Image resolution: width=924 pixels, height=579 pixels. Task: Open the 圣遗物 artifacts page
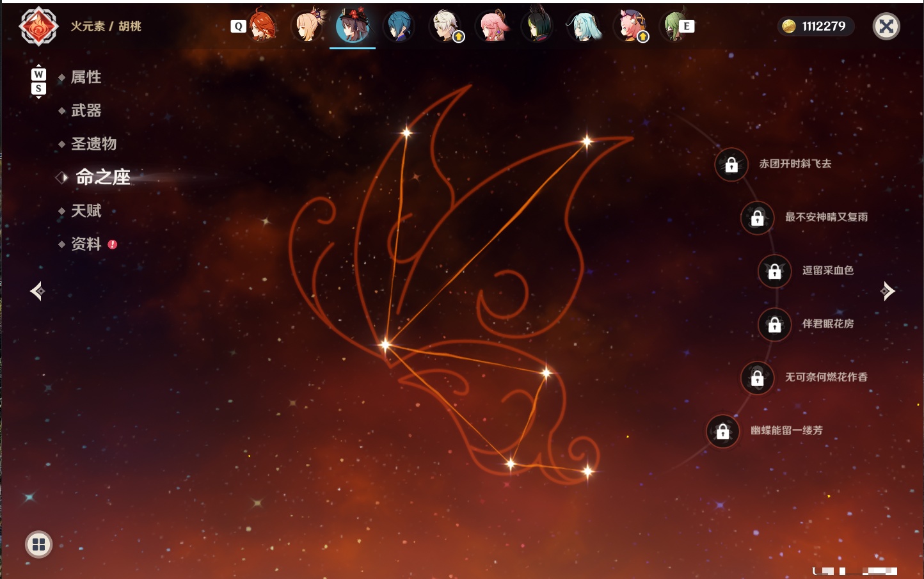(x=93, y=144)
